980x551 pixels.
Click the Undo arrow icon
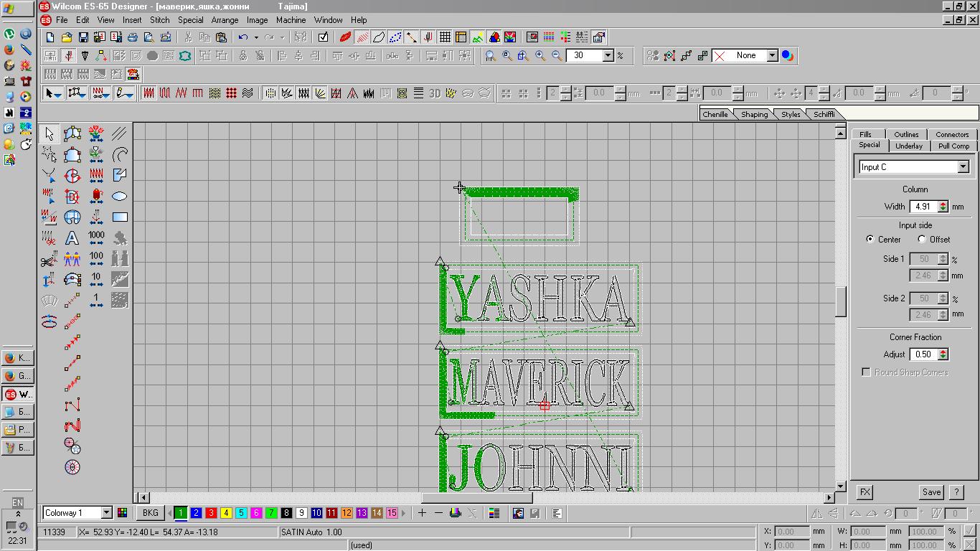click(x=243, y=37)
